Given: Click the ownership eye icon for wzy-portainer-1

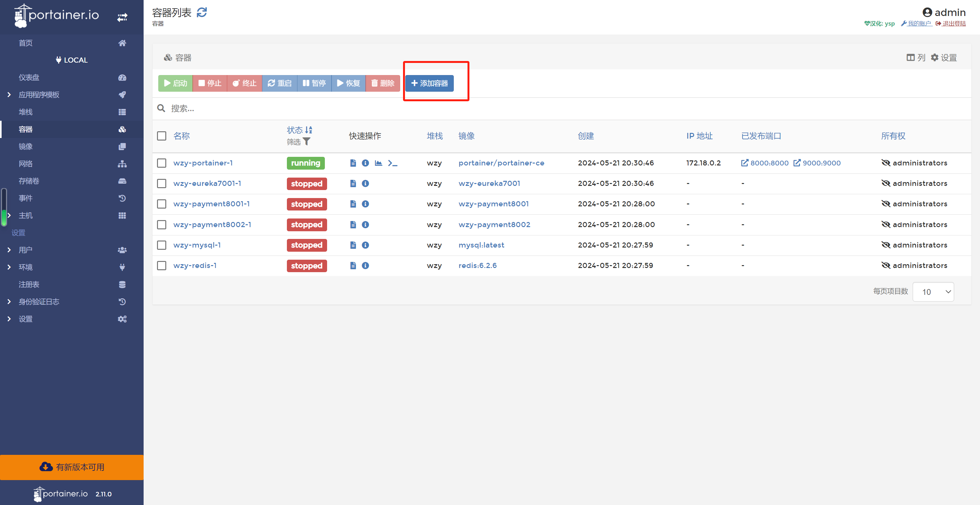Looking at the screenshot, I should pyautogui.click(x=886, y=163).
